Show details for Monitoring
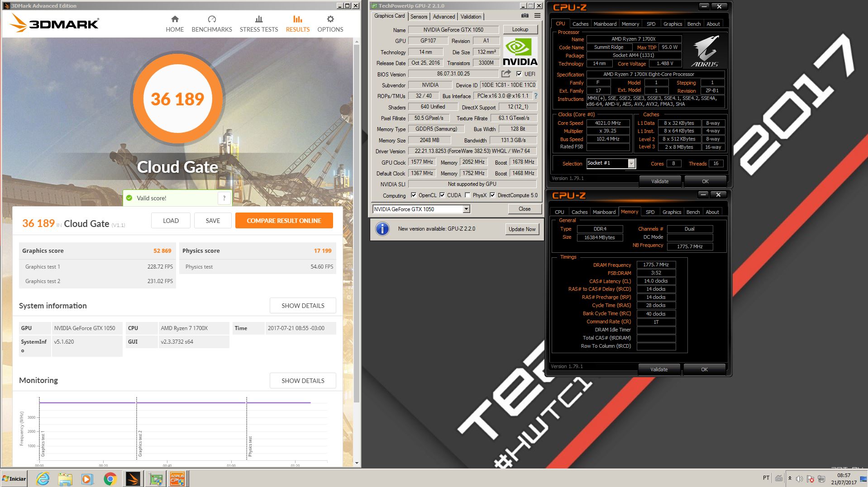The height and width of the screenshot is (487, 868). click(303, 381)
